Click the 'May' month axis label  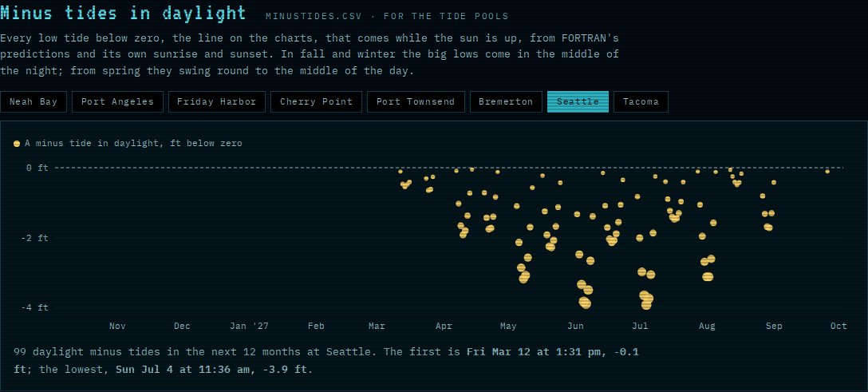[508, 326]
